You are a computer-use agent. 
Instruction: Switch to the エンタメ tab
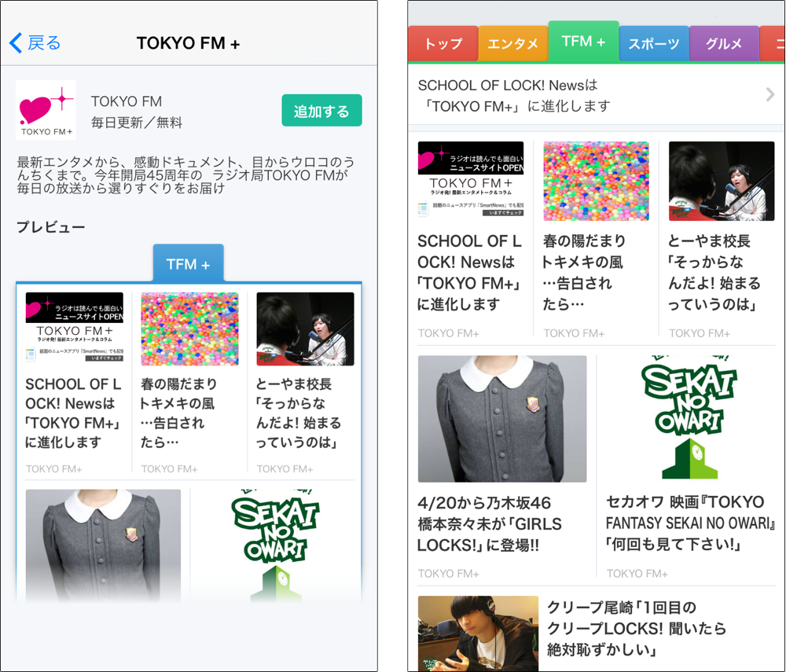coord(512,43)
